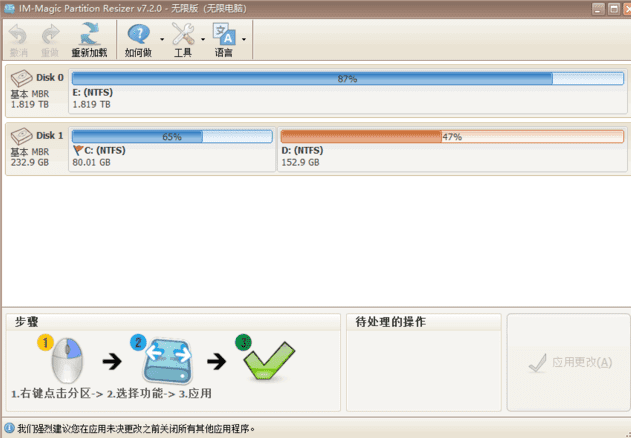Click the empty pending operations list area

[x=424, y=370]
